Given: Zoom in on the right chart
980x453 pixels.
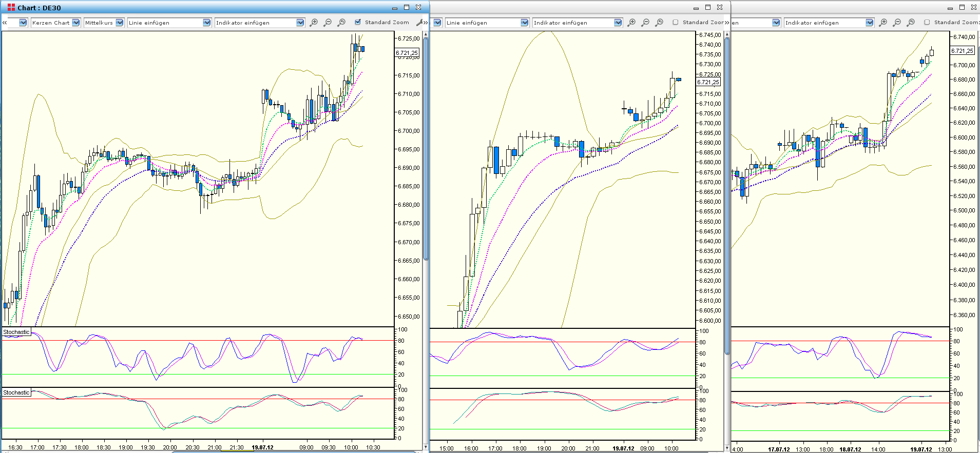Looking at the screenshot, I should pos(883,23).
